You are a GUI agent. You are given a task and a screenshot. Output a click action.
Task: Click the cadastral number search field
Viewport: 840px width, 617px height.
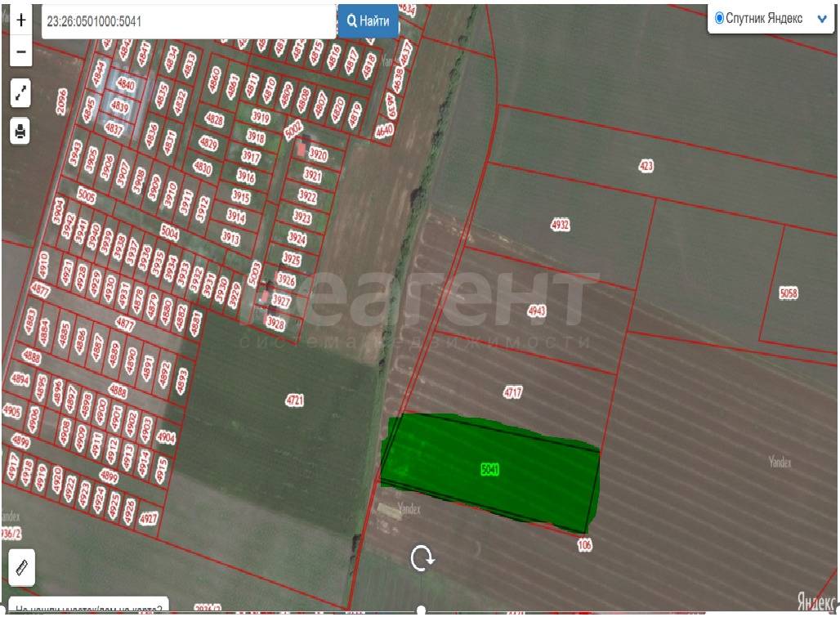point(188,21)
